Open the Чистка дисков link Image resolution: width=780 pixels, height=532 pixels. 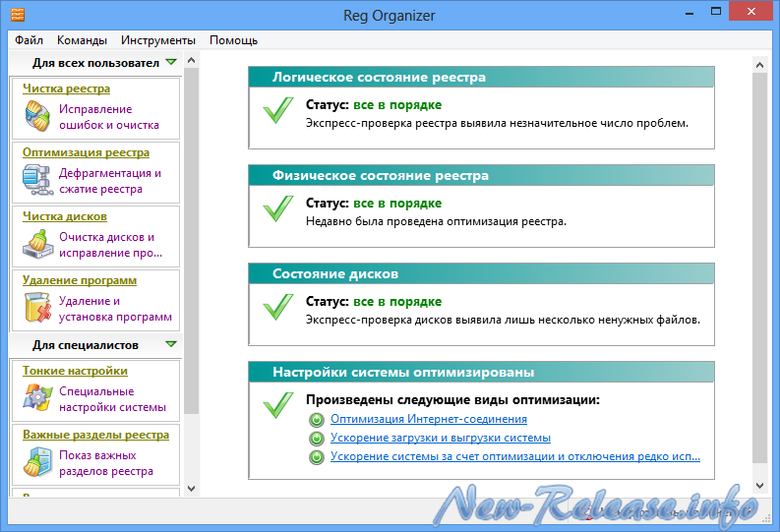coord(65,216)
